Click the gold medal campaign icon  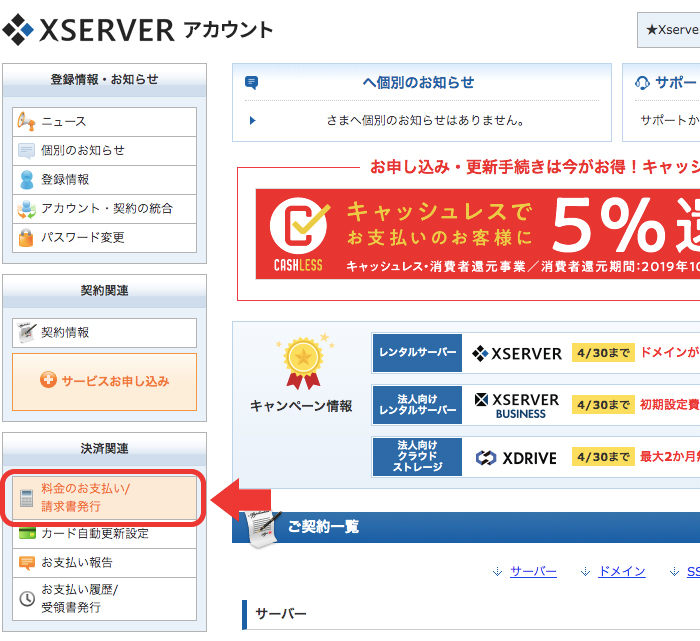tap(304, 362)
